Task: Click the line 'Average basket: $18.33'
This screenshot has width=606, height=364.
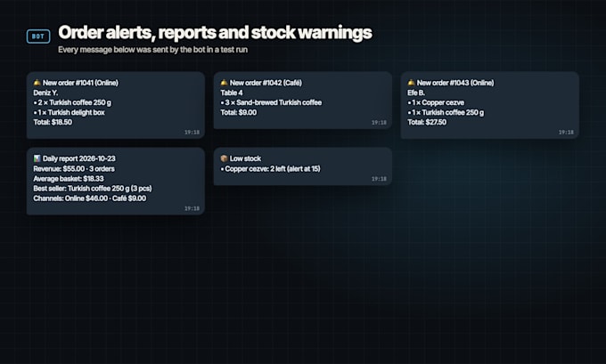Action: coord(69,179)
